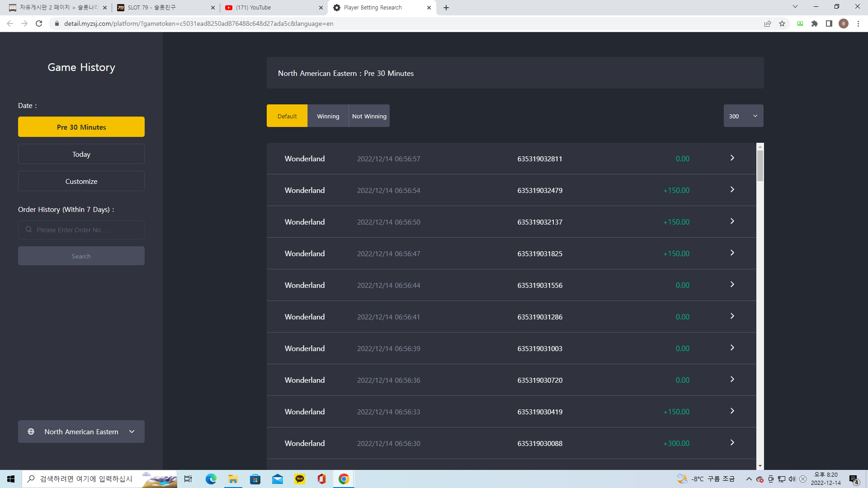The image size is (868, 488).
Task: Bookmark this page with the star icon
Action: click(782, 23)
